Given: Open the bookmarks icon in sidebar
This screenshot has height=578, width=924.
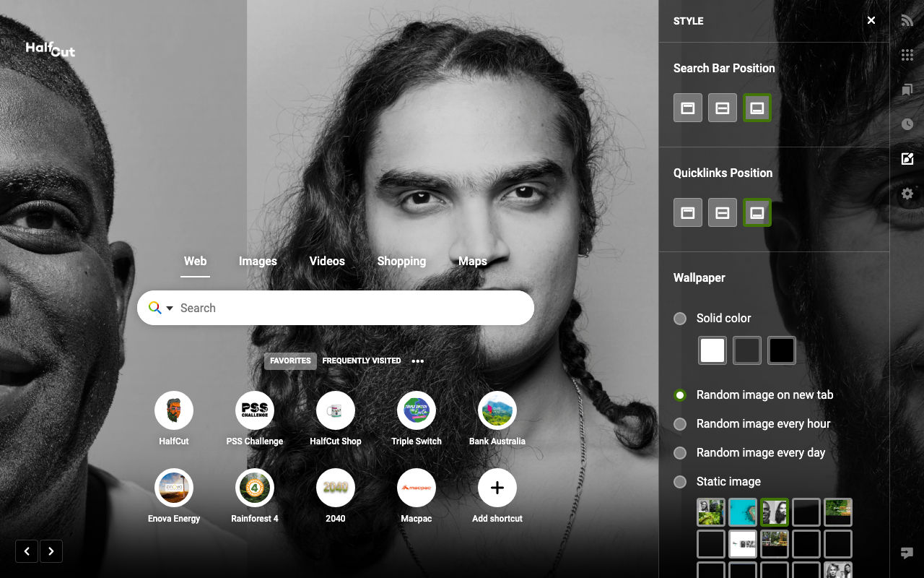Looking at the screenshot, I should click(x=907, y=90).
